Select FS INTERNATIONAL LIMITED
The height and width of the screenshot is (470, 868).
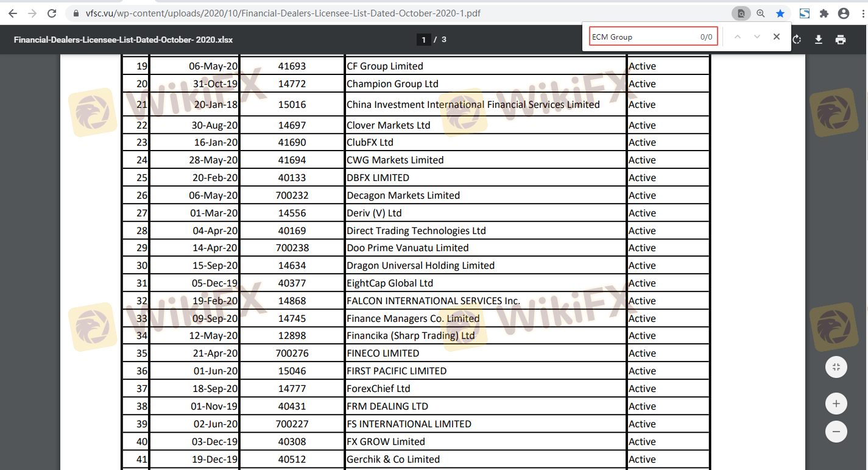[x=409, y=424]
